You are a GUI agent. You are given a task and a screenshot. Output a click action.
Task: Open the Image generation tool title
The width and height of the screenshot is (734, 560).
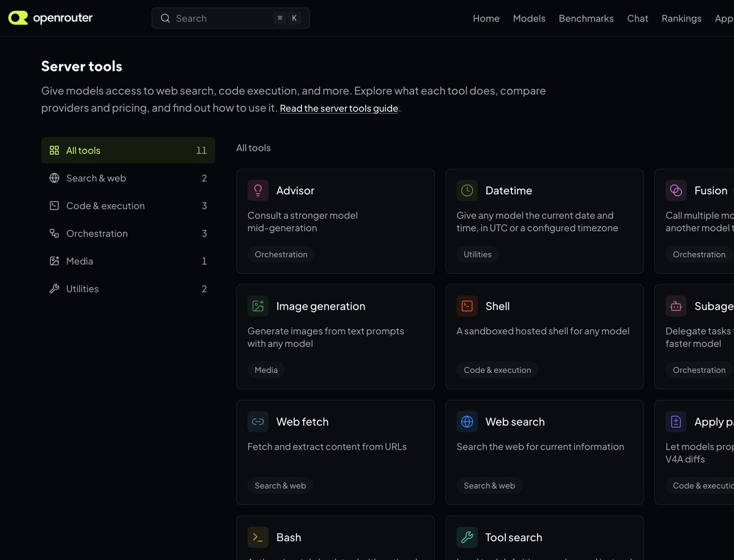coord(321,306)
